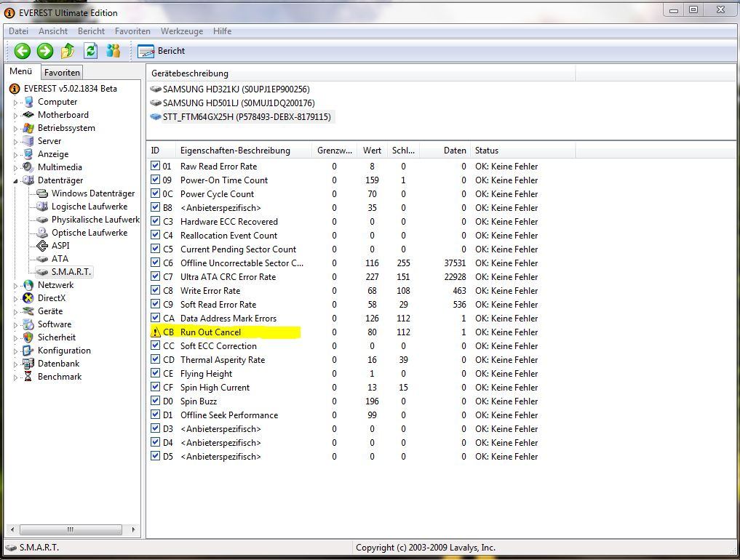Open the Optische Laufwerke disc icon
740x560 pixels.
(x=42, y=233)
